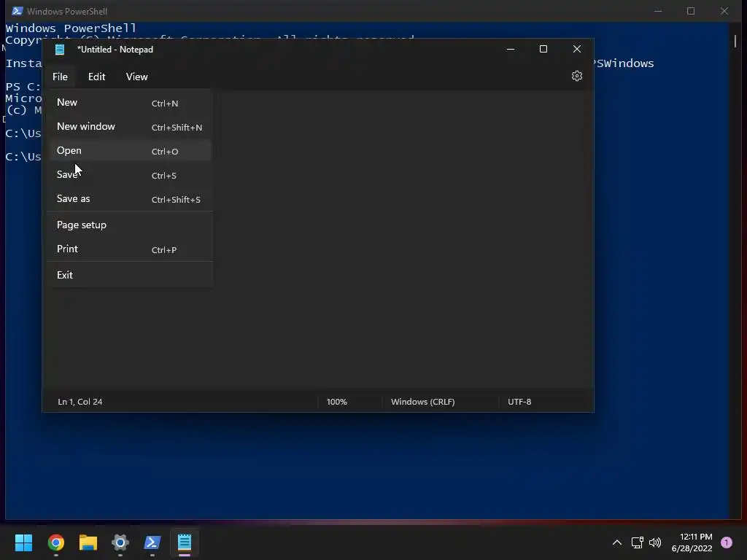Select Print from the File menu
Screen dimensions: 747x560
click(x=130, y=249)
